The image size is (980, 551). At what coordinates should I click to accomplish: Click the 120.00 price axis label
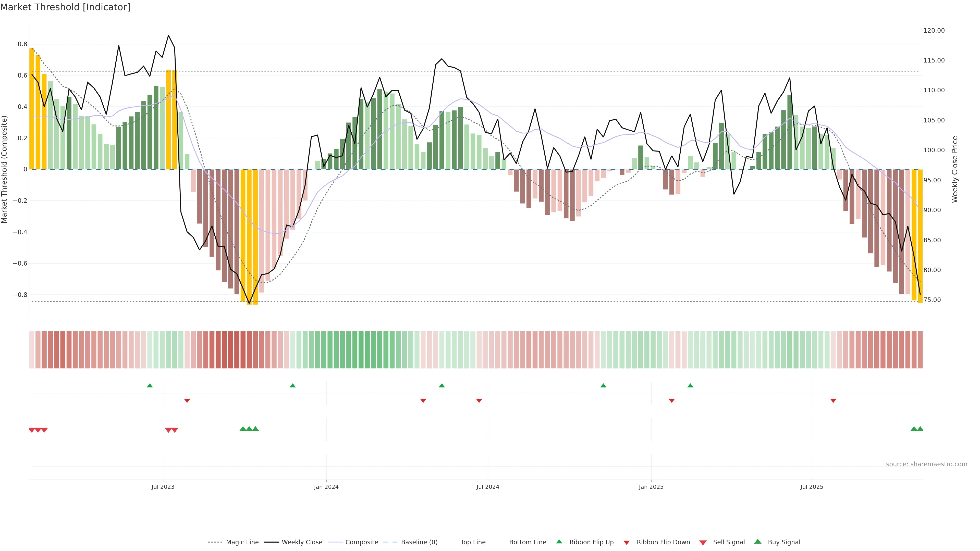934,30
